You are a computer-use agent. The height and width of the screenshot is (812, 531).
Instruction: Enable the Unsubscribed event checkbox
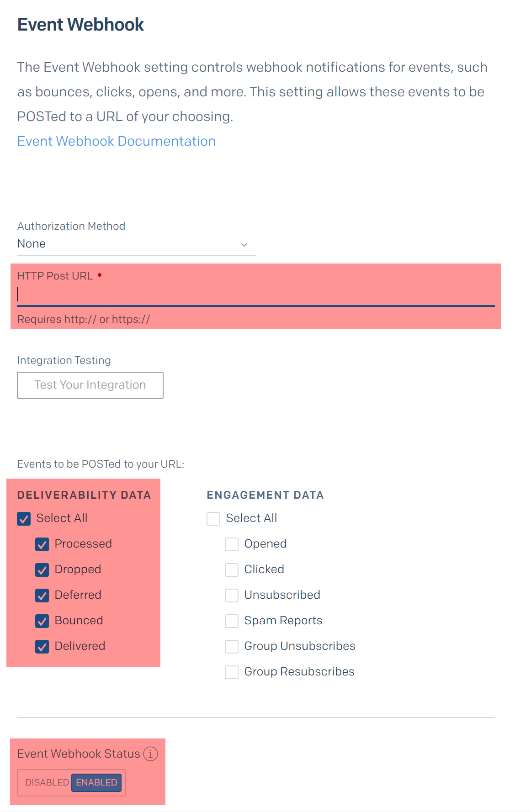[x=232, y=596]
